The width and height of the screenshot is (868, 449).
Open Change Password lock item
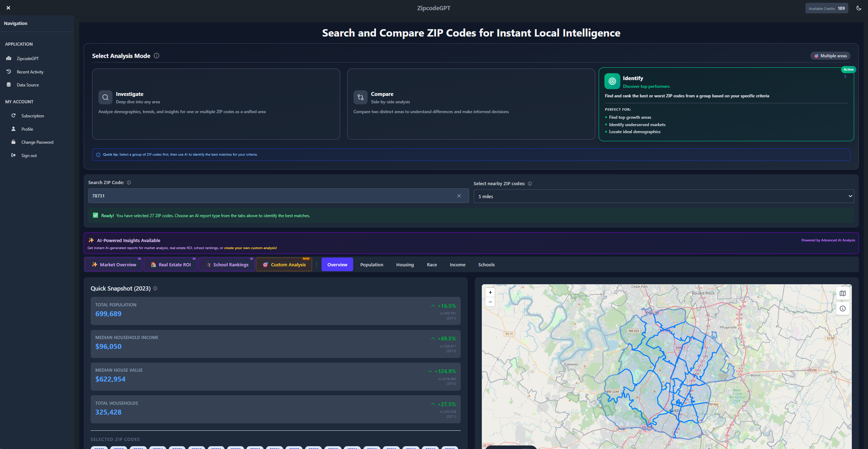[37, 142]
